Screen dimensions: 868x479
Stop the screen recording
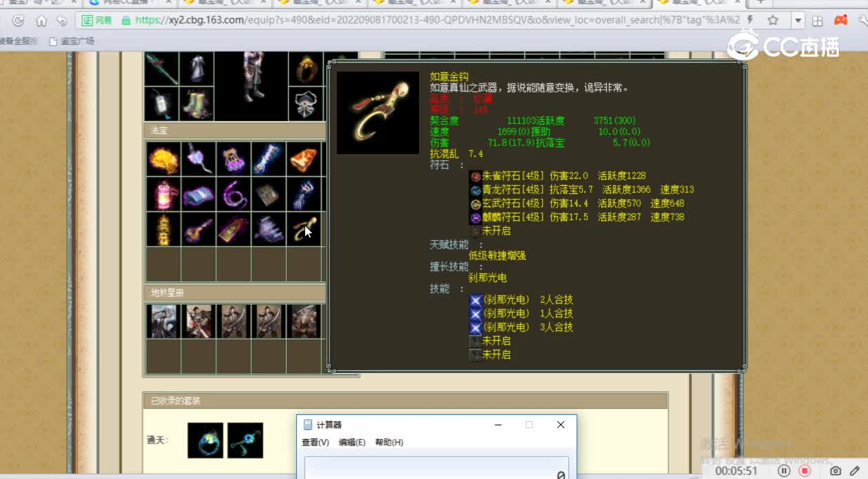(x=804, y=471)
